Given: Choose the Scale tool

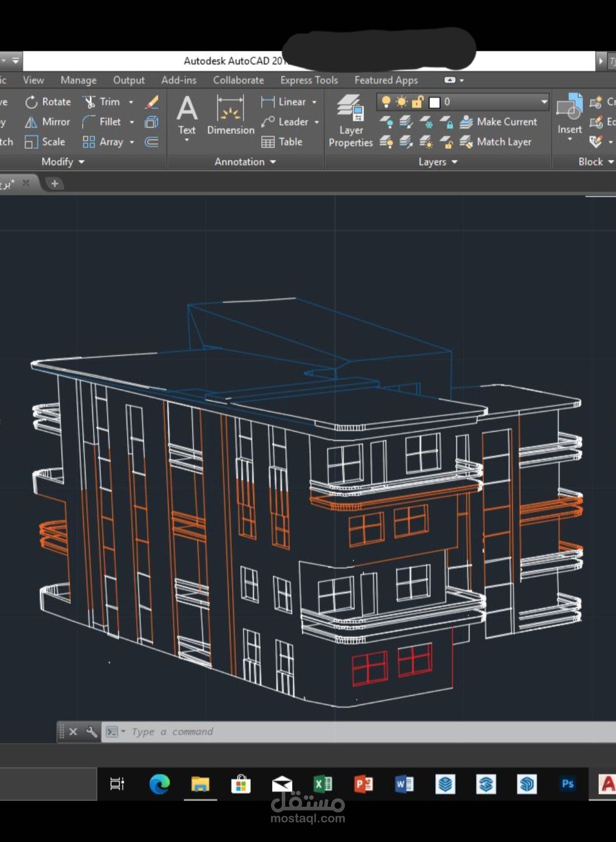Looking at the screenshot, I should tap(45, 142).
